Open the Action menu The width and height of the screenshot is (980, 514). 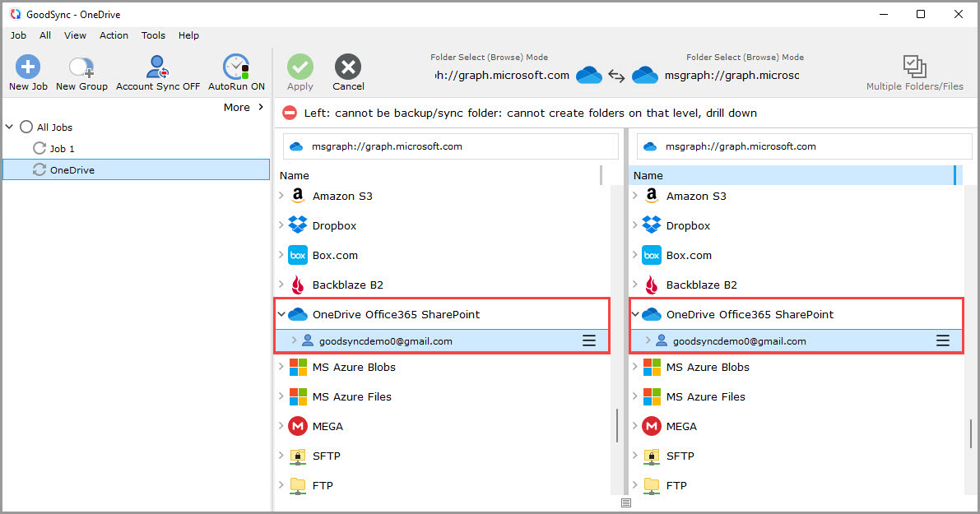114,35
